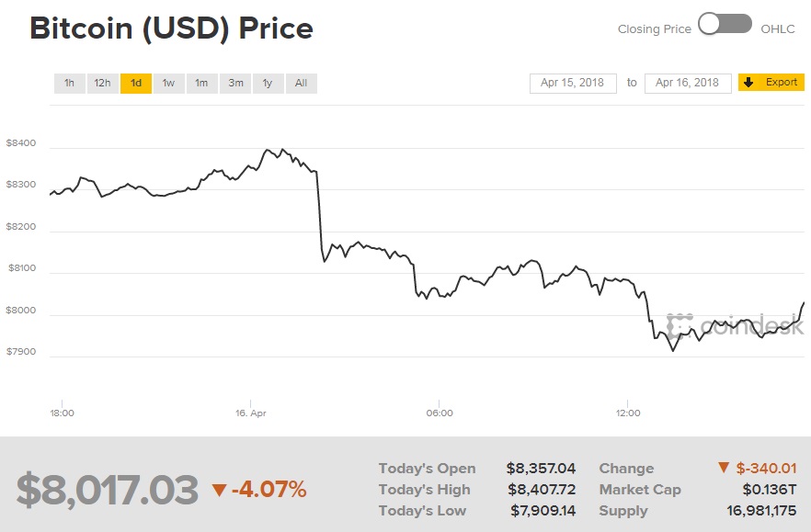Select the 3m range
This screenshot has width=811, height=532.
coord(234,83)
